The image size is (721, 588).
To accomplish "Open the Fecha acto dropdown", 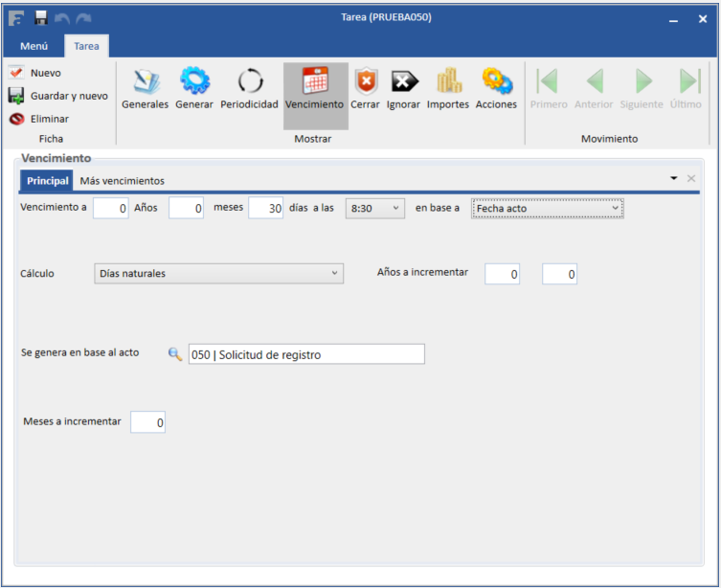I will [548, 209].
